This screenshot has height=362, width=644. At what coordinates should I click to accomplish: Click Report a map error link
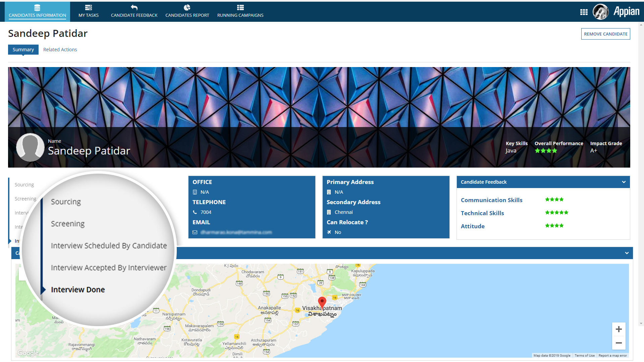[x=612, y=356]
